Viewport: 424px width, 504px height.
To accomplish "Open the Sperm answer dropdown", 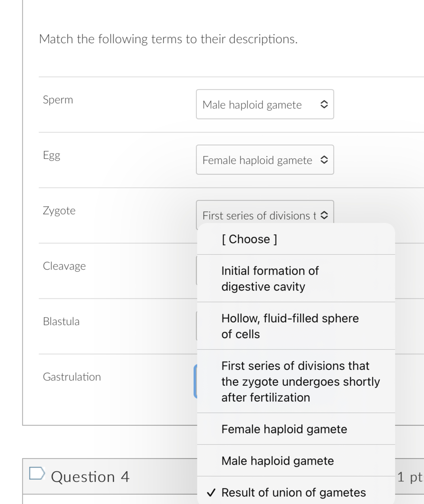I will pyautogui.click(x=264, y=104).
